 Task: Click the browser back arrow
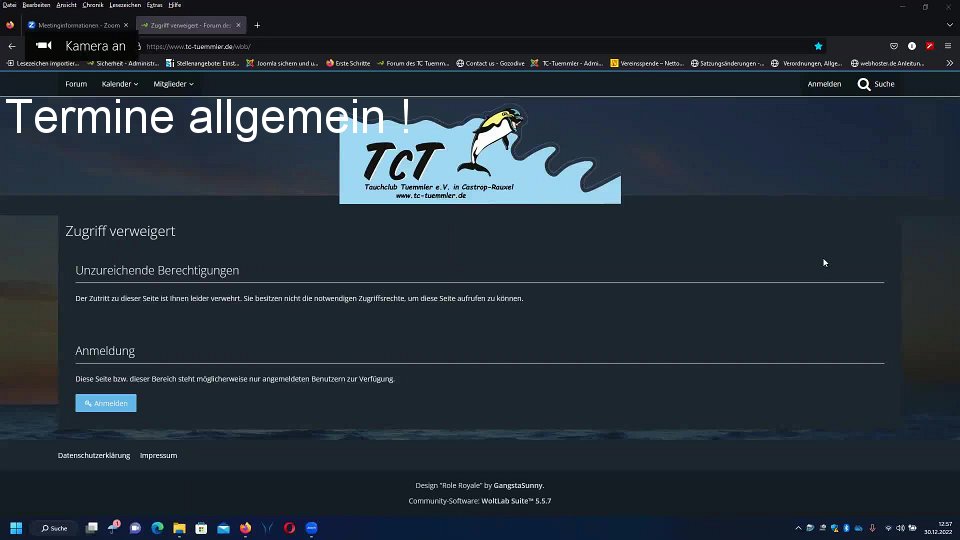(x=12, y=46)
